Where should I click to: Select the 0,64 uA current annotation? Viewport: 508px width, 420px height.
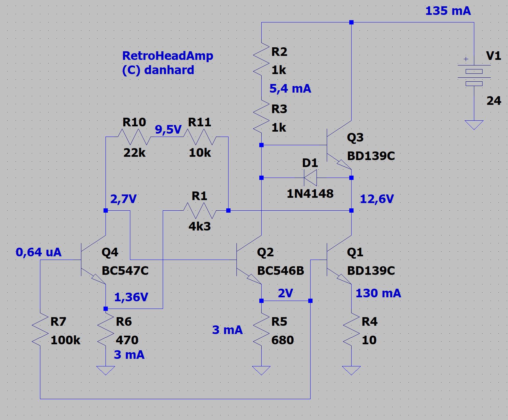(38, 252)
